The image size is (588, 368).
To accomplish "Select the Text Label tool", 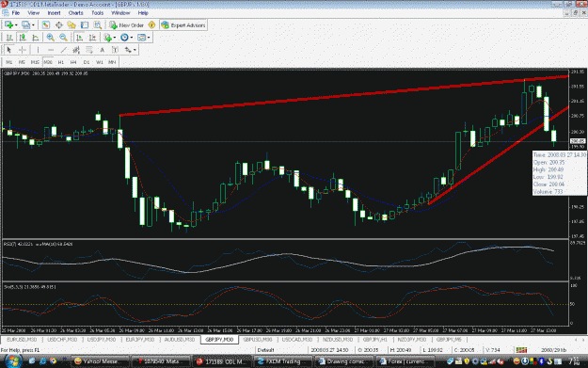I will pos(115,50).
